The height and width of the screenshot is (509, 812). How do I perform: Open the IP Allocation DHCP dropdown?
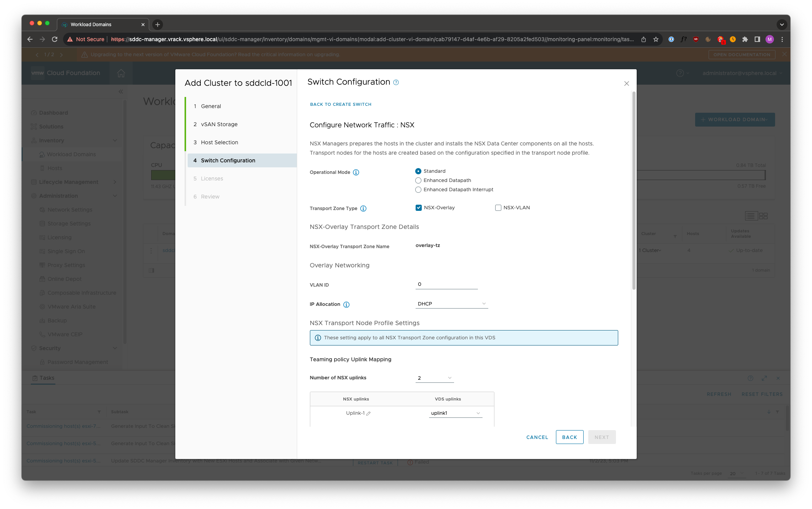coord(452,304)
